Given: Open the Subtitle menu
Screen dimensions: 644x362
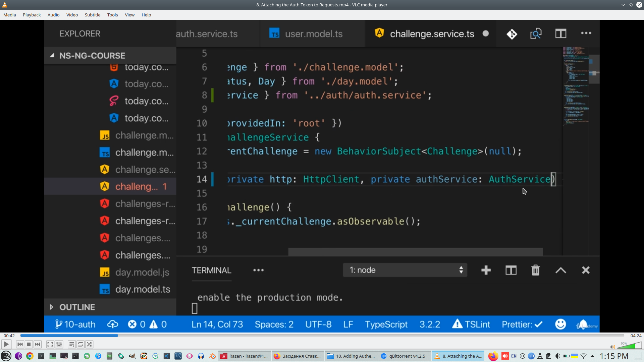Looking at the screenshot, I should (92, 15).
